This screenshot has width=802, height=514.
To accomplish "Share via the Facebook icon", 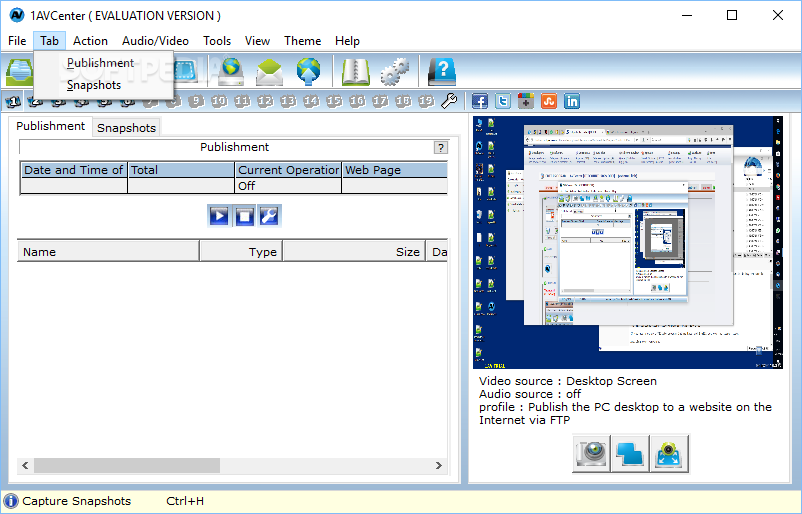I will tap(479, 101).
